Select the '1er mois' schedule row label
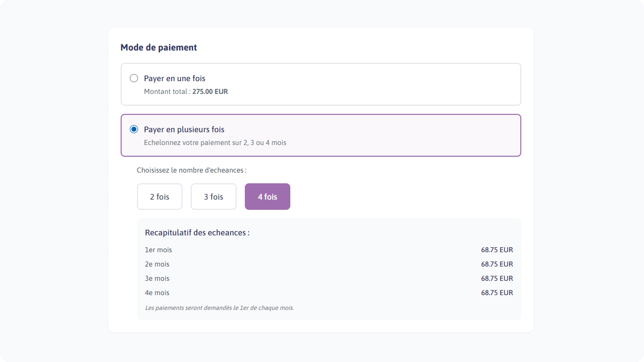Viewport: 644px width, 362px height. [x=158, y=250]
